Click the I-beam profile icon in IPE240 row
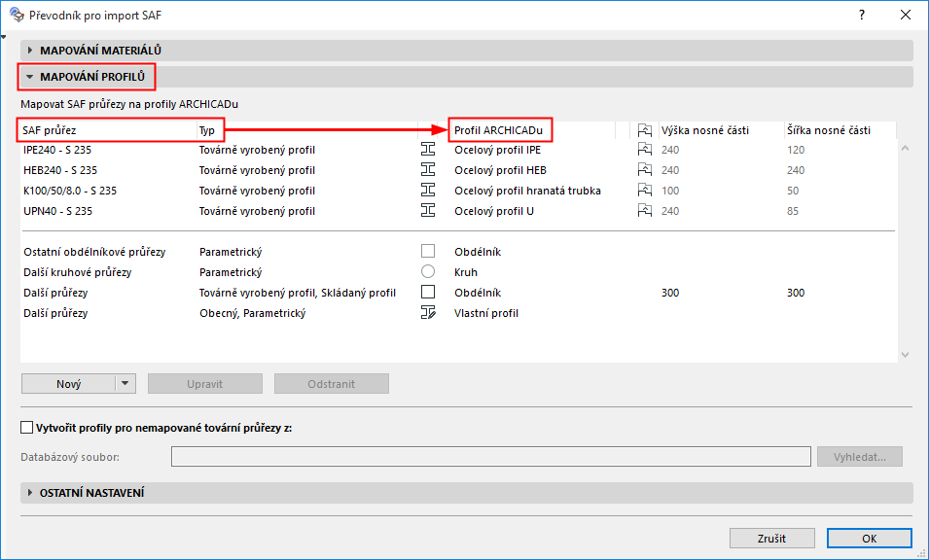 coord(428,149)
